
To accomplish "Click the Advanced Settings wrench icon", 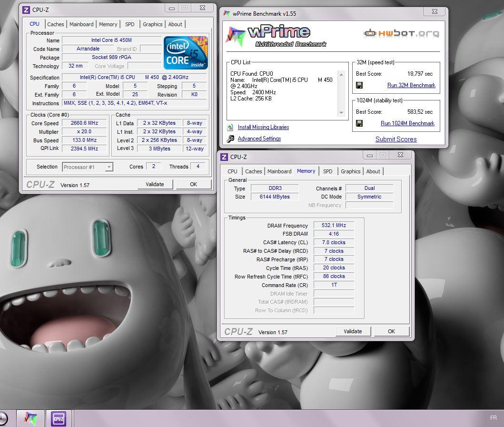I will pyautogui.click(x=230, y=139).
